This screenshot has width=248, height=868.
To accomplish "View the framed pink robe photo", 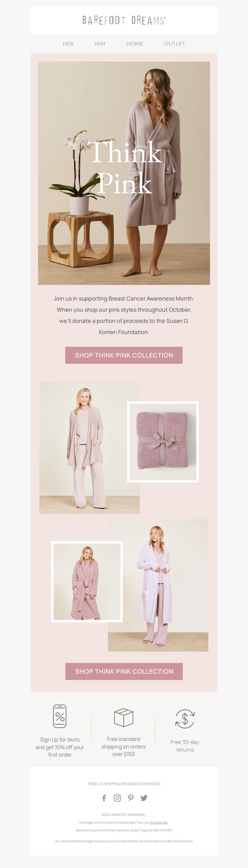I will (87, 581).
